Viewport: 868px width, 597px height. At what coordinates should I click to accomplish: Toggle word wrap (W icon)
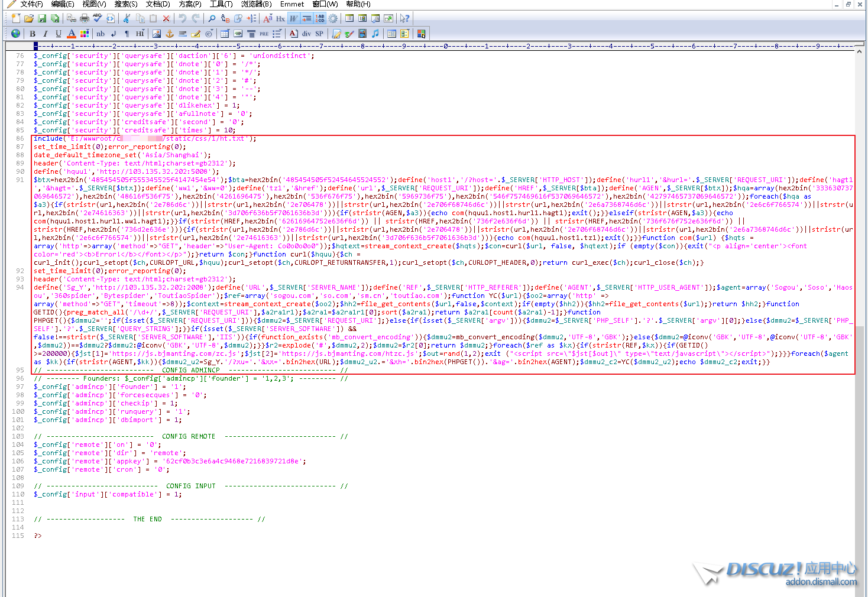pos(294,18)
